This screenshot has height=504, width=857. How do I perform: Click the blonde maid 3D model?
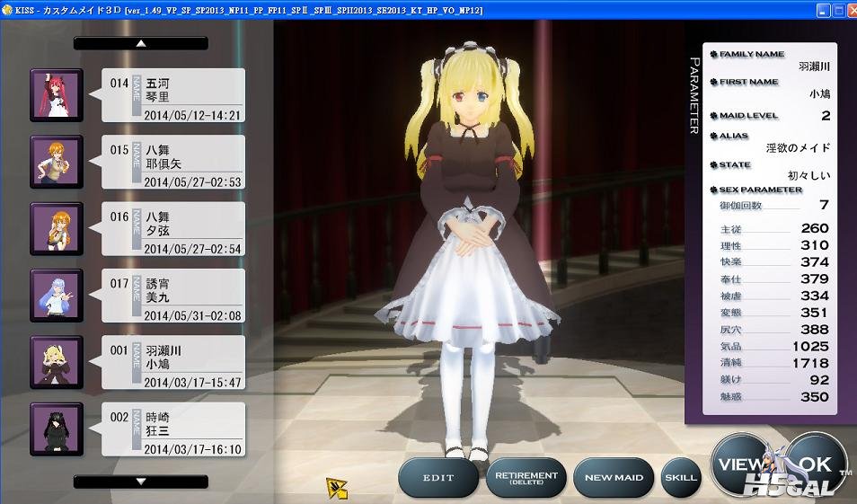[465, 252]
